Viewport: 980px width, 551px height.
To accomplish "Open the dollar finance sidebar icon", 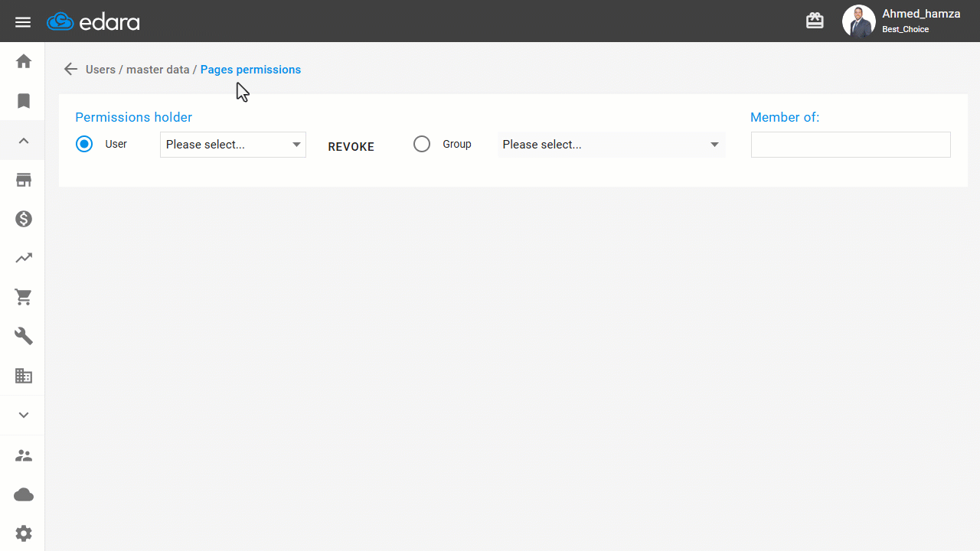I will tap(24, 219).
